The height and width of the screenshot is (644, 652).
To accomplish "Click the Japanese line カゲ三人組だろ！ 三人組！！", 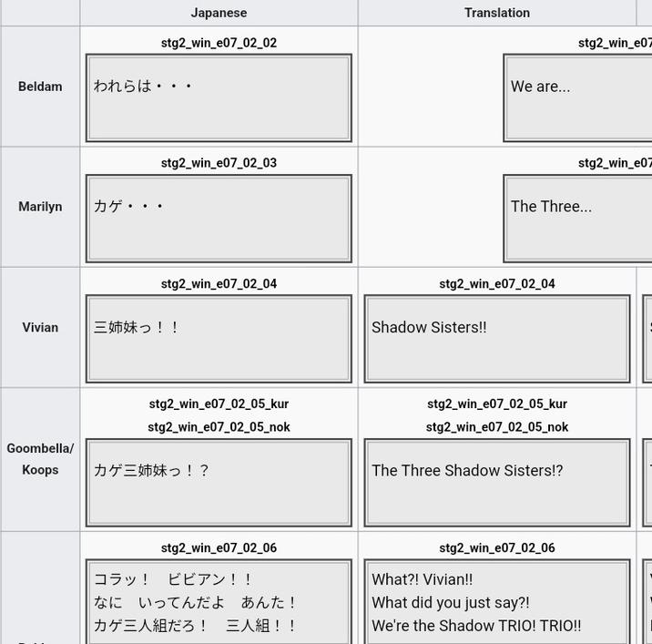I will pyautogui.click(x=195, y=626).
